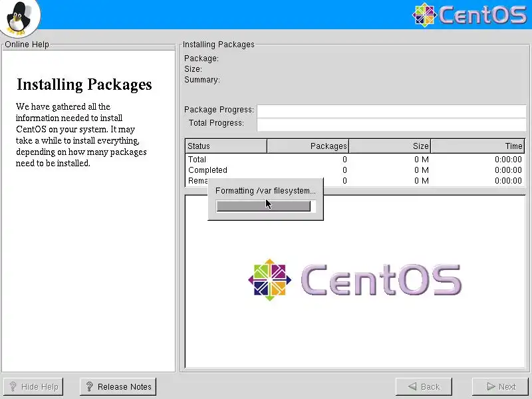Image resolution: width=532 pixels, height=399 pixels.
Task: Click the Remaining row time value
Action: [x=508, y=180]
